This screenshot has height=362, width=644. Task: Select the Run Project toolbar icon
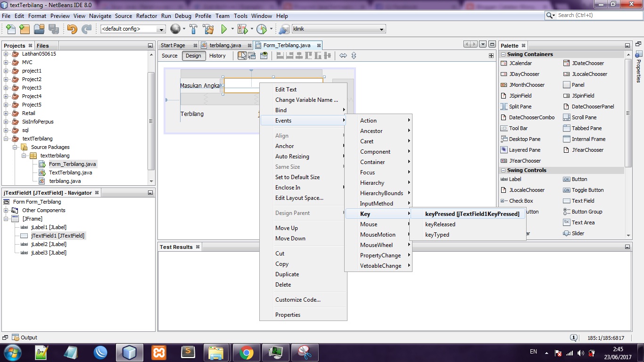[x=224, y=28]
